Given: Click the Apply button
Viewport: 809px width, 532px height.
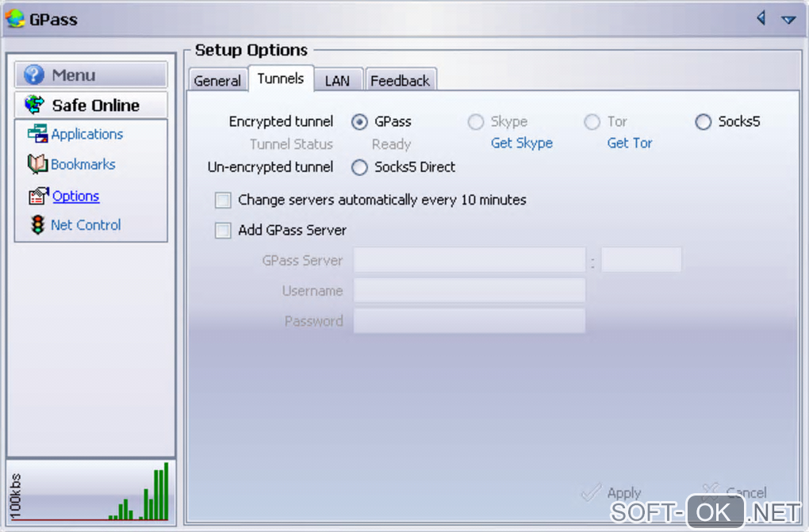Looking at the screenshot, I should point(612,493).
